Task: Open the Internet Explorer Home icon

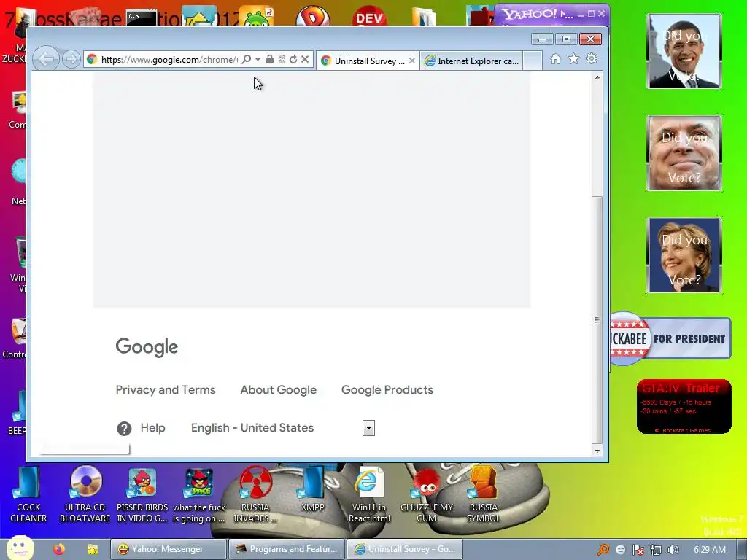Action: click(555, 59)
